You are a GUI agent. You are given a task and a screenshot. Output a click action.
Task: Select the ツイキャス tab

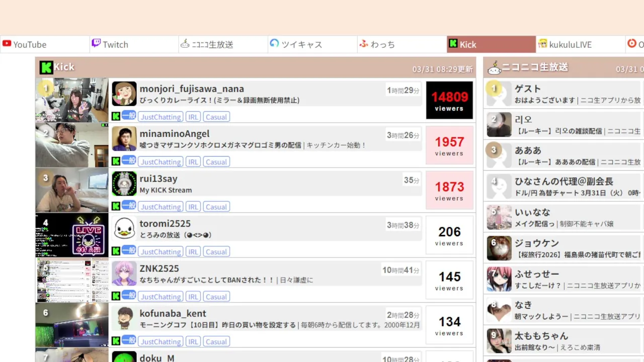click(312, 44)
